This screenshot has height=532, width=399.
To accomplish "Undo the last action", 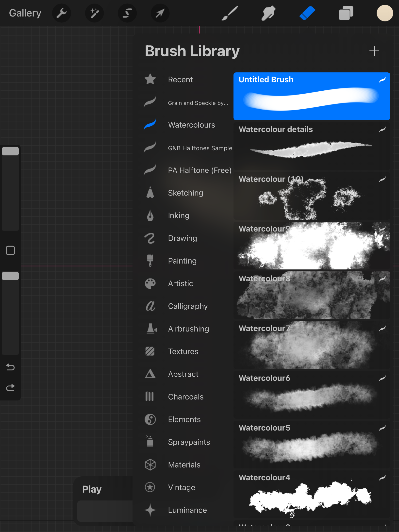I will point(10,367).
